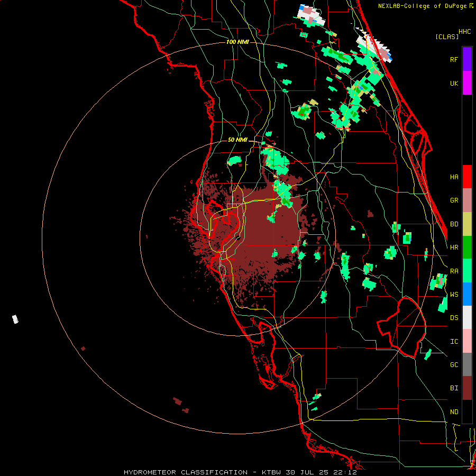
Task: Click the HA legend label
Action: pyautogui.click(x=454, y=177)
